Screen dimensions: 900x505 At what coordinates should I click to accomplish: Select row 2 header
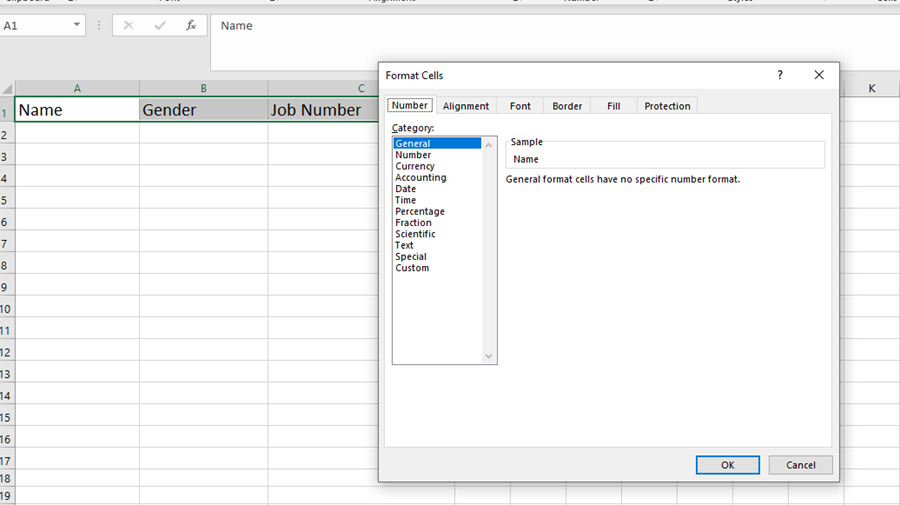[7, 135]
